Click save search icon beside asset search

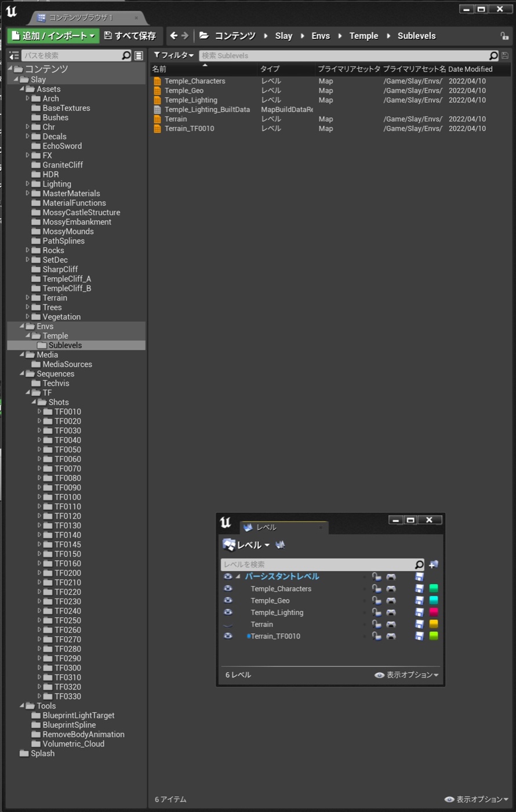click(505, 56)
